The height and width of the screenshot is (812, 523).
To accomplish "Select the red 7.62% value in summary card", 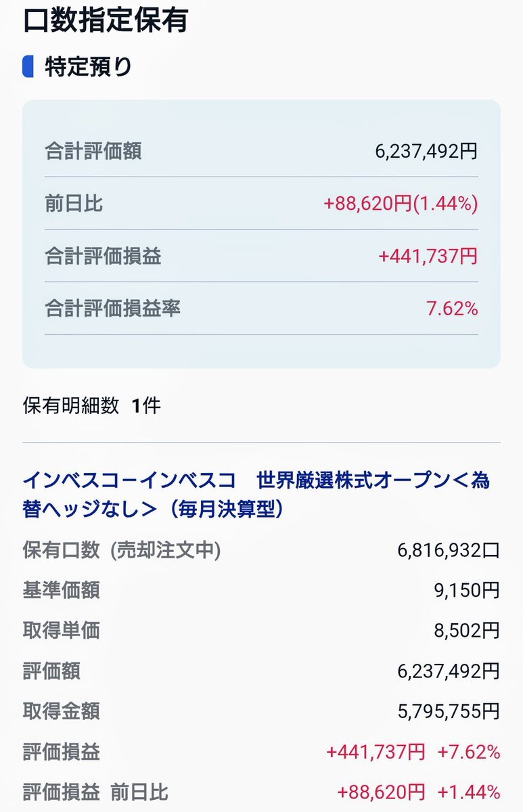I will 452,309.
